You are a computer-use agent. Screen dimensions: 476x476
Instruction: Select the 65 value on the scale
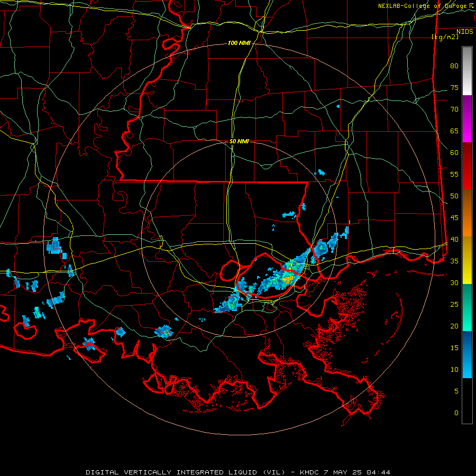(x=454, y=131)
